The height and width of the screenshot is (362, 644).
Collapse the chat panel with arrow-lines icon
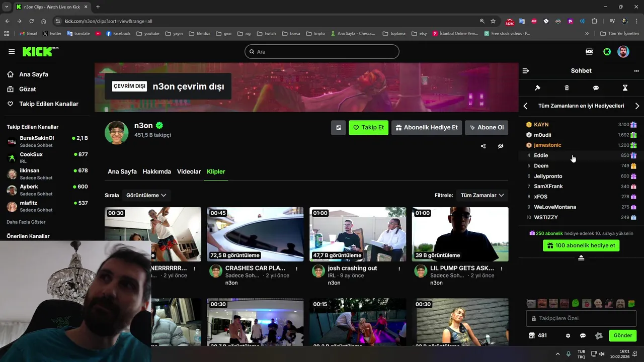(x=526, y=71)
